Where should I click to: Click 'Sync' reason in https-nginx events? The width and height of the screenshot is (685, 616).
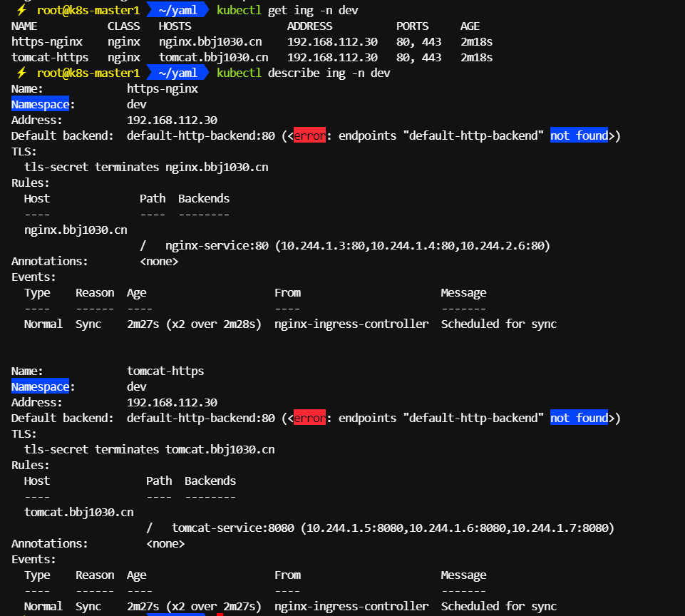[88, 324]
